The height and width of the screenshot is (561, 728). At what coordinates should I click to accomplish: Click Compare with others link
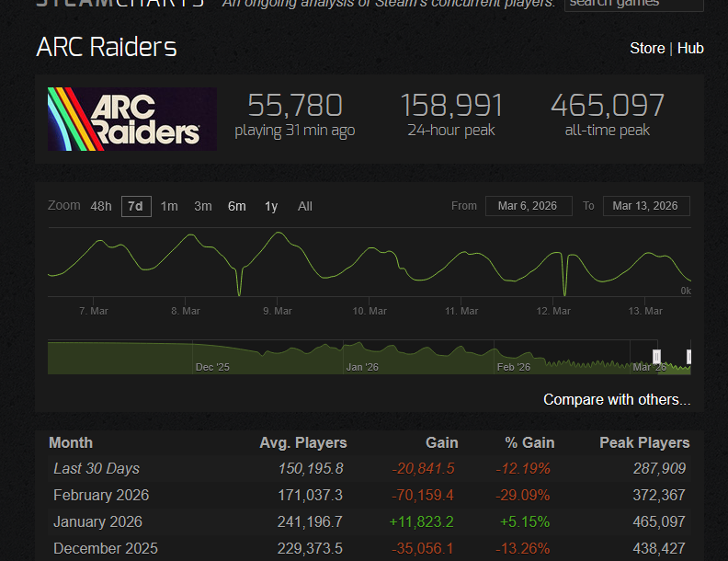coord(617,399)
